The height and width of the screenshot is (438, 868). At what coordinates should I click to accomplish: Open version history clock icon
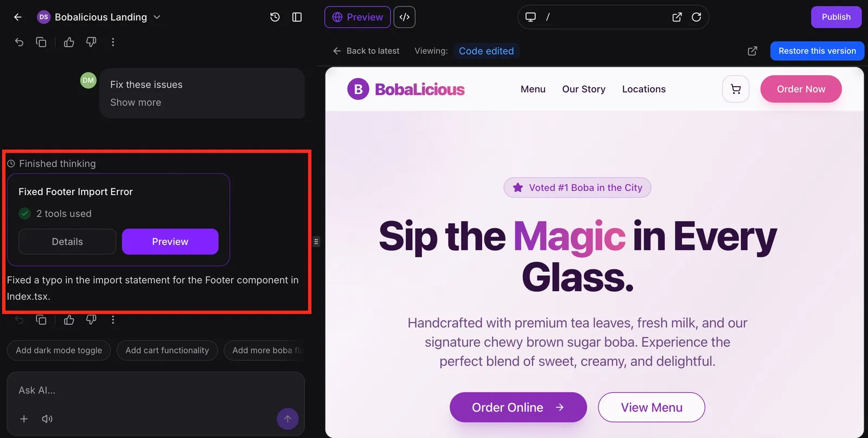coord(275,17)
